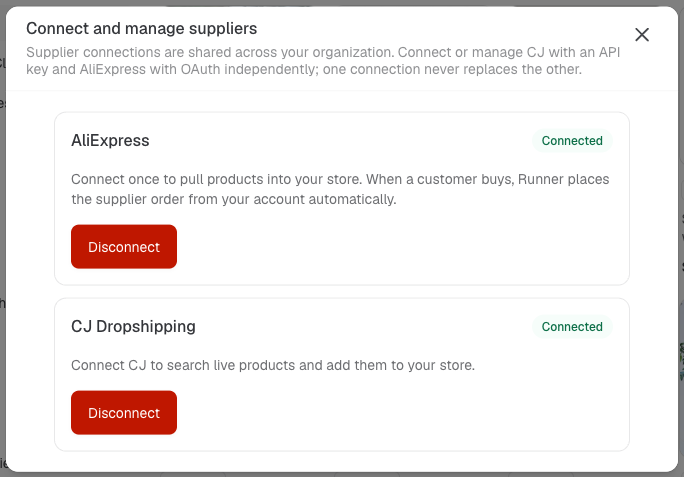The height and width of the screenshot is (477, 684).
Task: Click the CJ Dropshipping Connected status badge
Action: click(572, 326)
